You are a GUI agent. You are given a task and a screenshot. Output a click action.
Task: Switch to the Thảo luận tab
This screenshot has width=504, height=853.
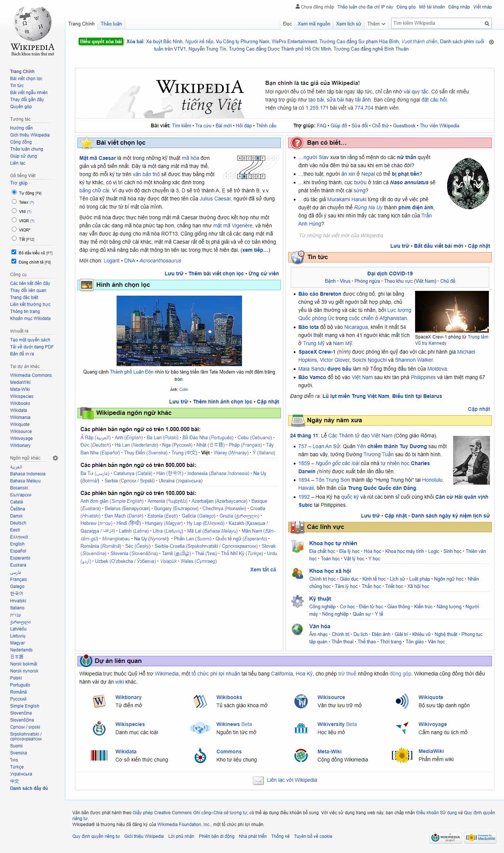click(111, 24)
